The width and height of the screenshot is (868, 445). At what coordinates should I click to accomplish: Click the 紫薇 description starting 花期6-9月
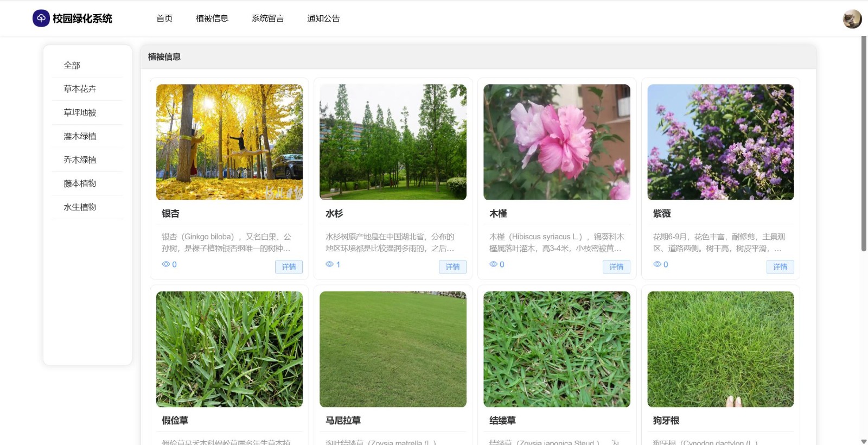click(719, 243)
